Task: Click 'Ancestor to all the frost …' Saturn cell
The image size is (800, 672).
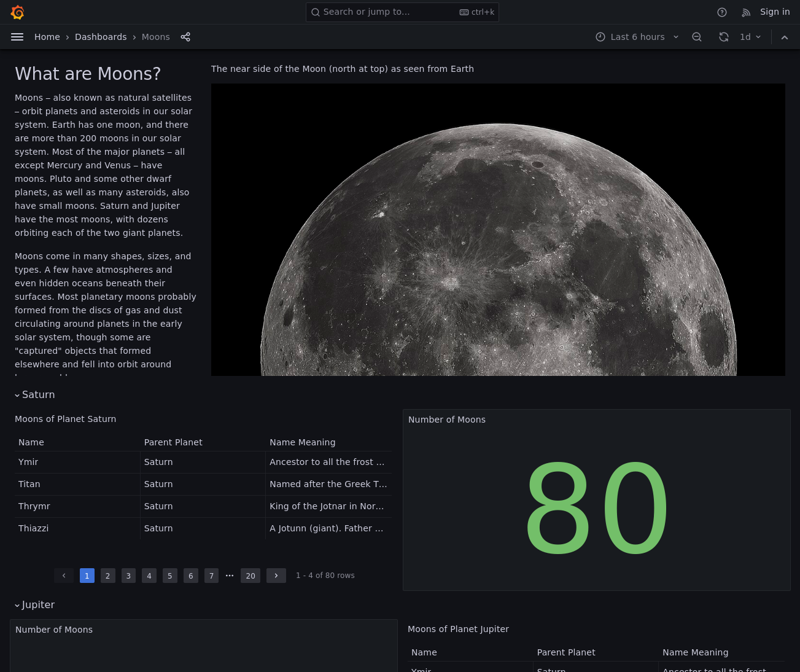Action: tap(328, 462)
